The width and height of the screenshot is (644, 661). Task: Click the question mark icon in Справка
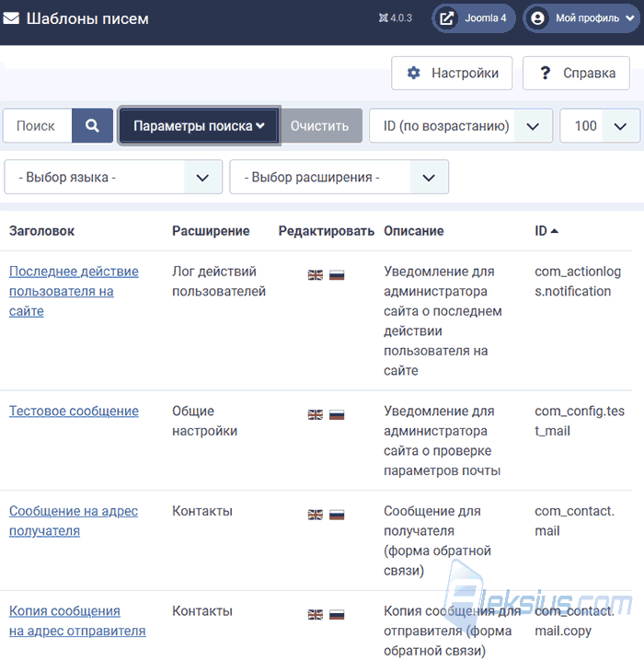coord(545,73)
